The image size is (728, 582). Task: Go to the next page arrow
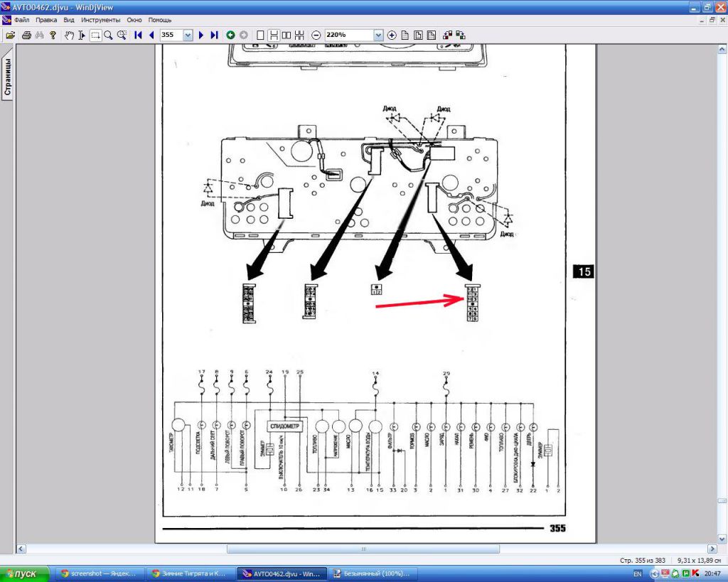201,35
